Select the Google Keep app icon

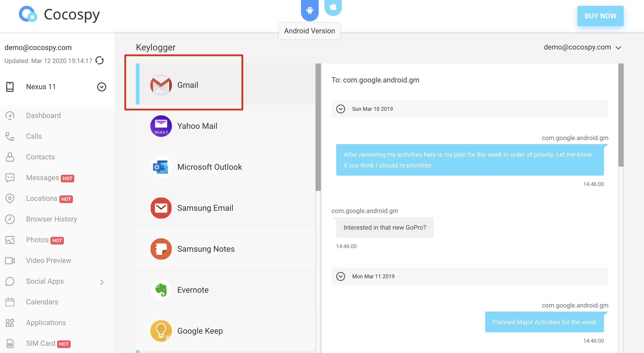(x=161, y=331)
